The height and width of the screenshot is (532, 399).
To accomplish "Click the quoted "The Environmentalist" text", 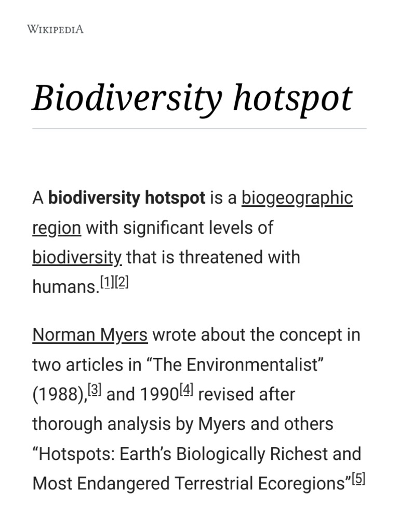I will 234,365.
